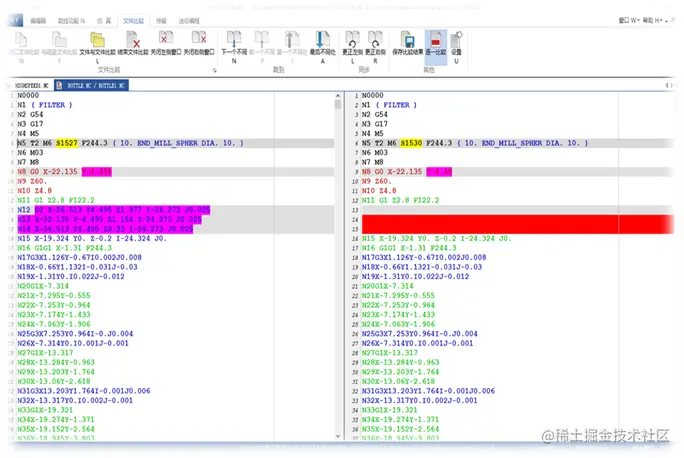Click the 文件与文件比较 folder icon

click(97, 40)
